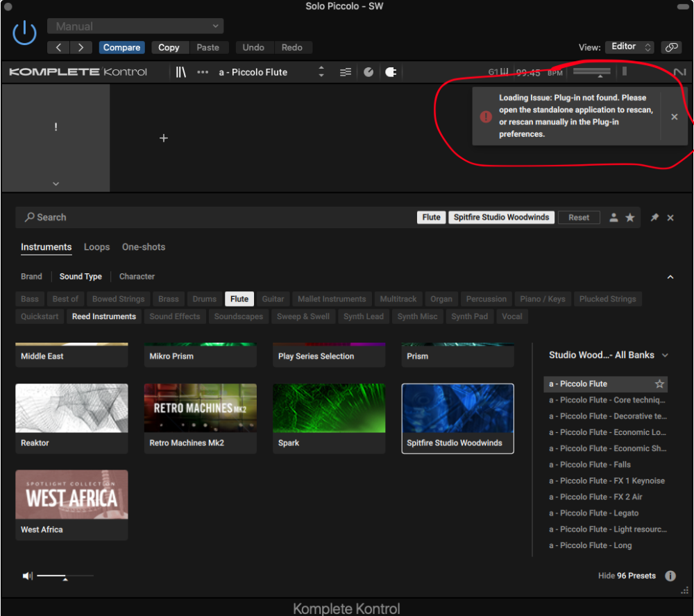Select preset a - Piccolo Flute - Legato
Viewport: 694px width, 616px height.
click(x=594, y=513)
